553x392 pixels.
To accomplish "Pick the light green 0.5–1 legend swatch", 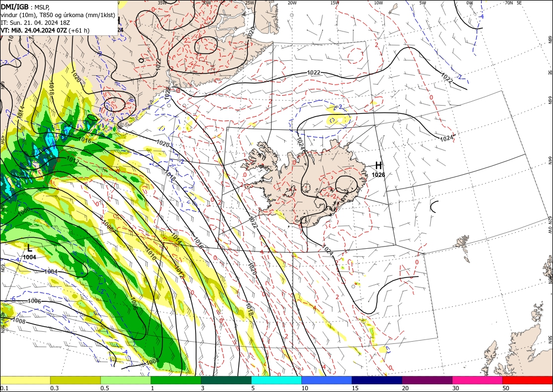I will 126,380.
